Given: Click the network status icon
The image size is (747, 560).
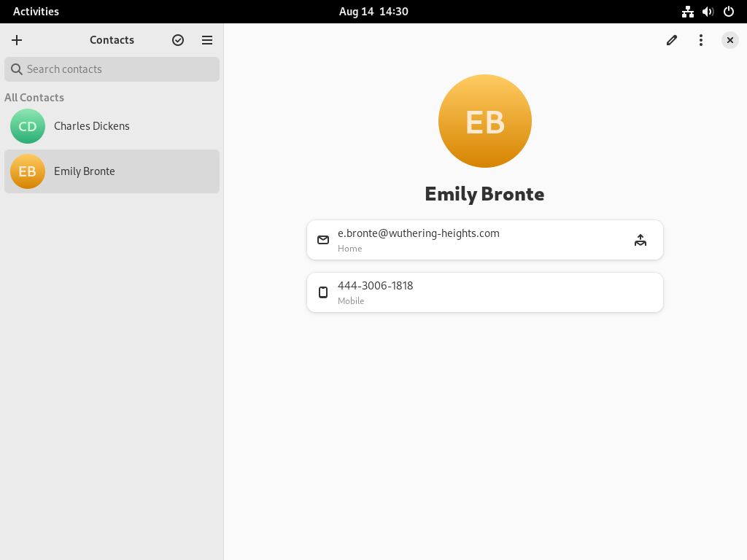Looking at the screenshot, I should click(x=687, y=12).
